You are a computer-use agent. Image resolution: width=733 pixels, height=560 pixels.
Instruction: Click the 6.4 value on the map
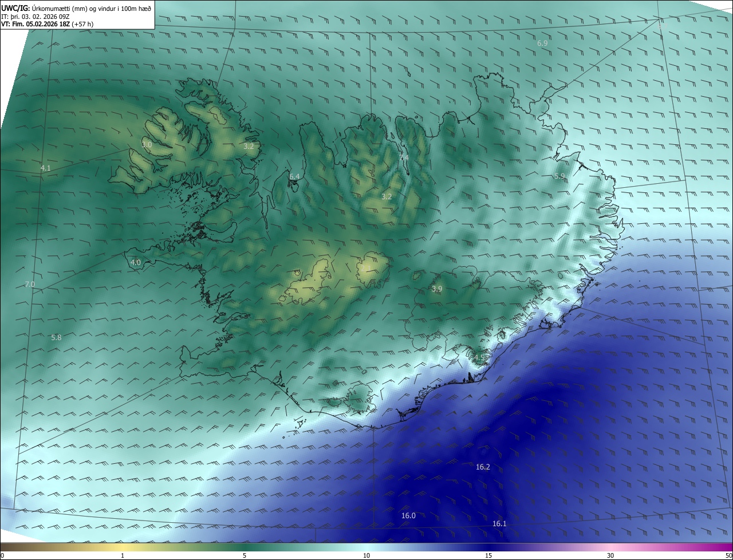click(x=294, y=176)
